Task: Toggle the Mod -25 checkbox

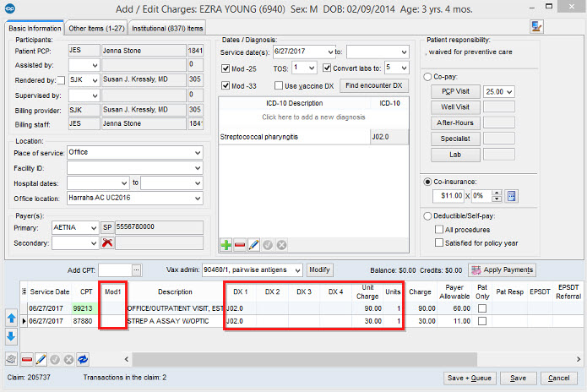Action: coord(226,68)
